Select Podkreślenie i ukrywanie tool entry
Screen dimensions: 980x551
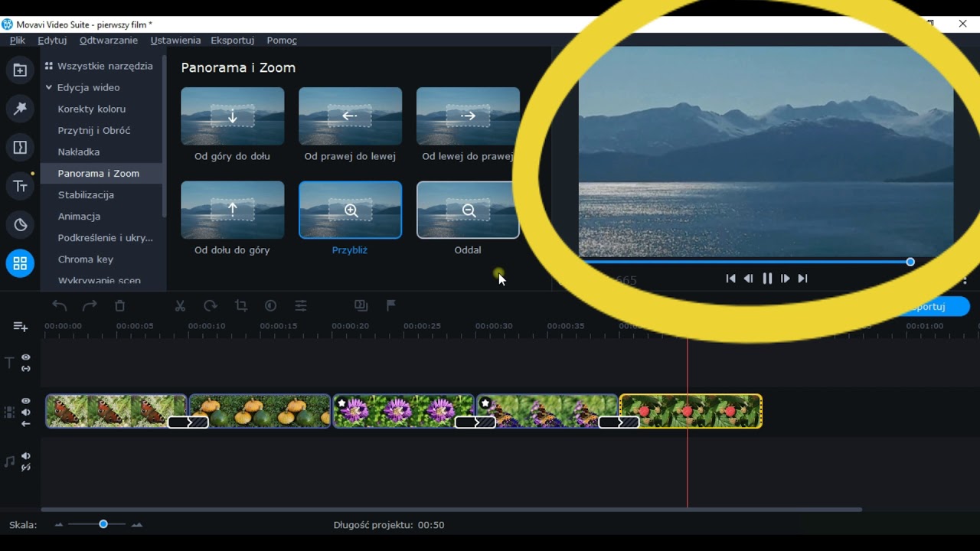[106, 237]
